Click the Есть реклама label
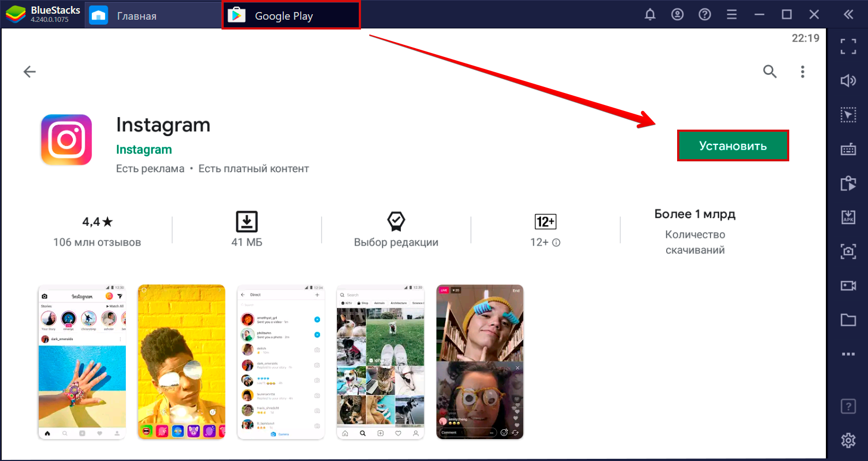This screenshot has height=461, width=868. 150,169
